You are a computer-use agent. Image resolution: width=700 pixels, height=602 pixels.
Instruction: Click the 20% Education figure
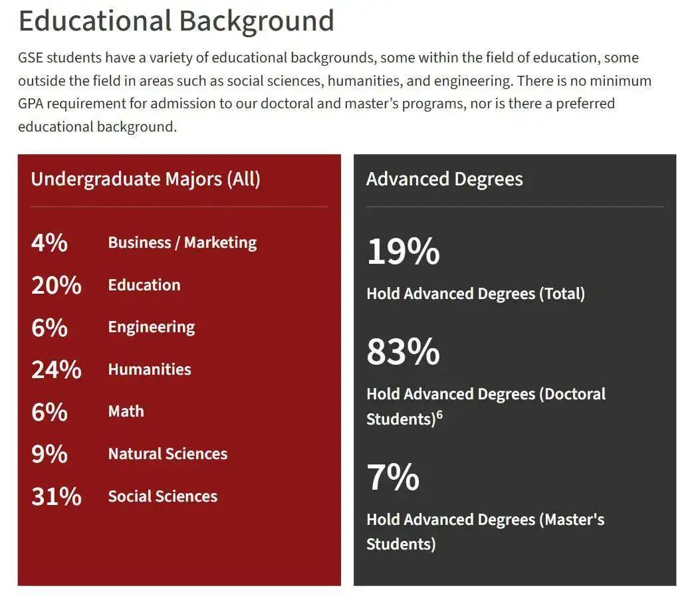(x=57, y=285)
